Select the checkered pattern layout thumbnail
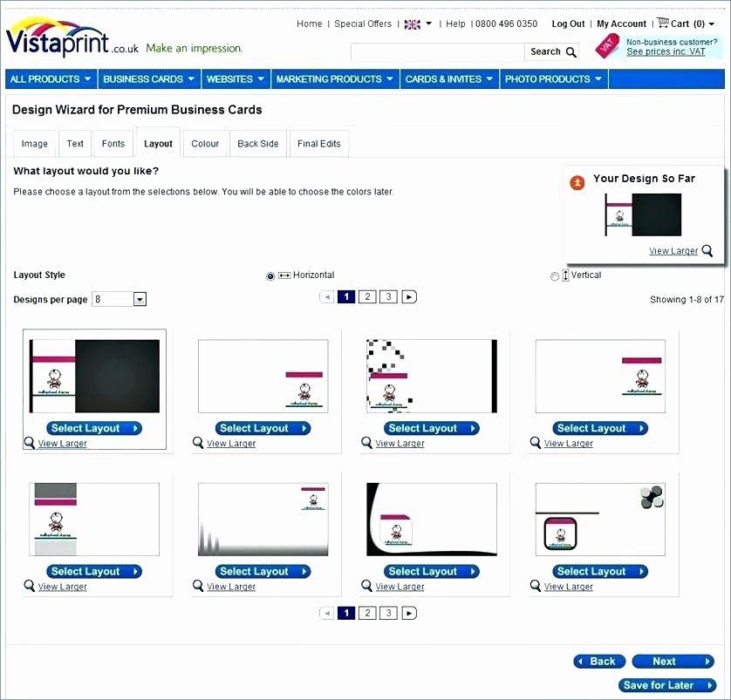This screenshot has width=731, height=700. [431, 376]
